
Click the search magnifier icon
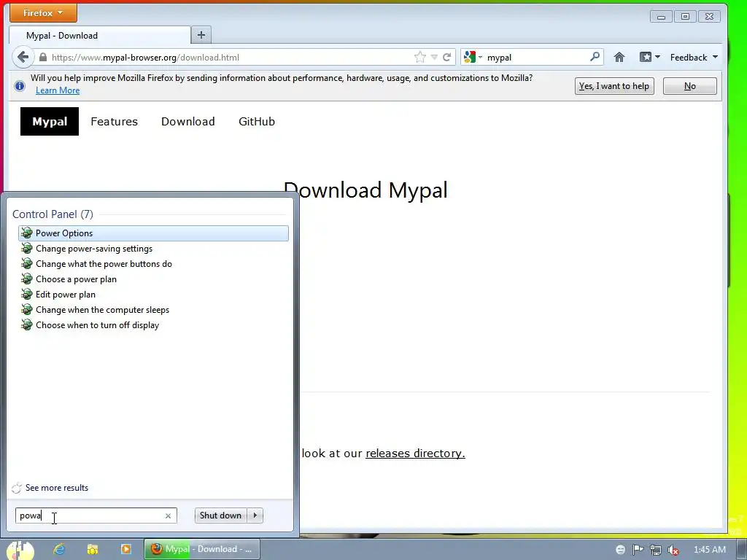point(595,57)
